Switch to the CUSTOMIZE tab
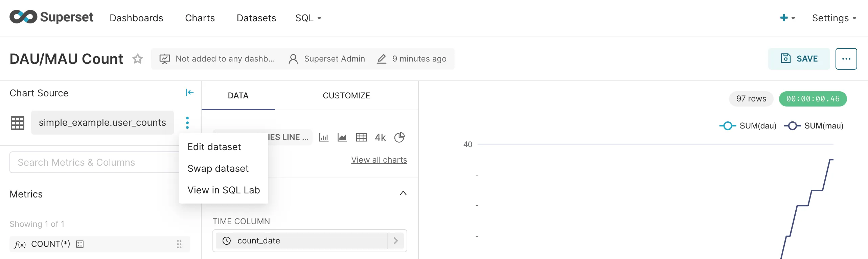Screen dimensions: 868x259 (346, 96)
